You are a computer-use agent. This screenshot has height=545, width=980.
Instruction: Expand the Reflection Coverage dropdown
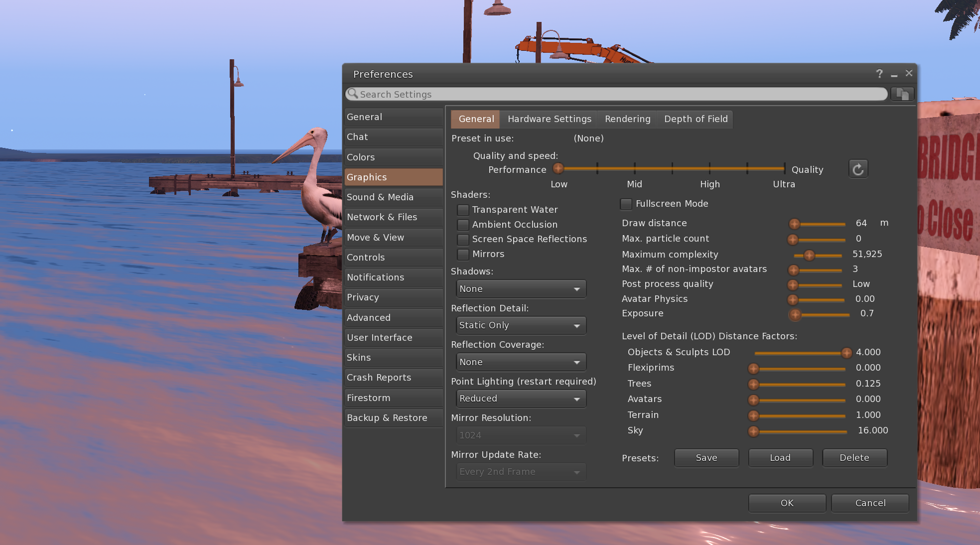(x=521, y=362)
